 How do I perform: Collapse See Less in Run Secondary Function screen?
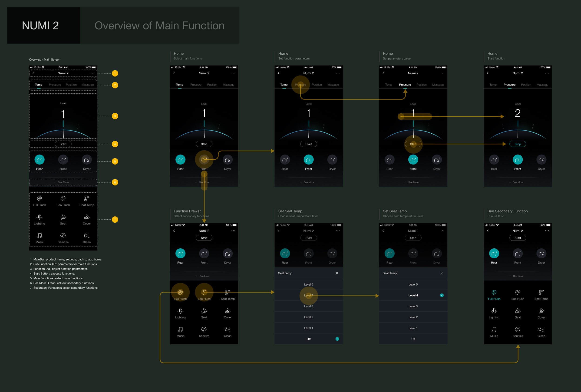pos(516,276)
